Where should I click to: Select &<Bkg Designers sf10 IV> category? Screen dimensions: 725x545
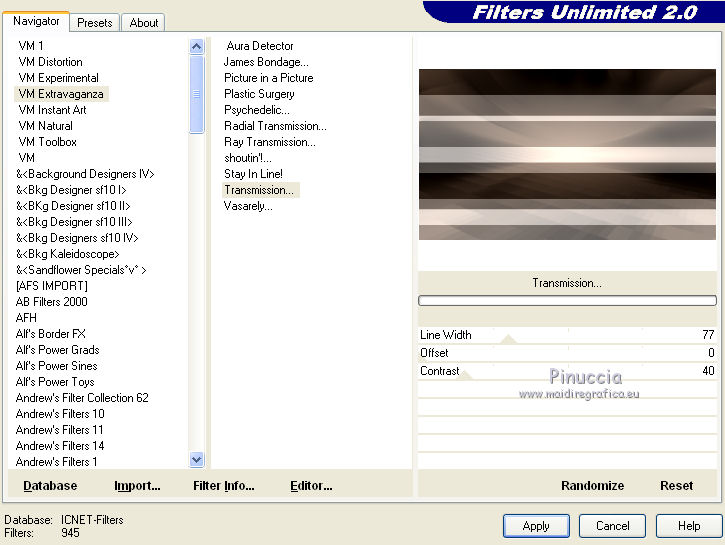[77, 238]
